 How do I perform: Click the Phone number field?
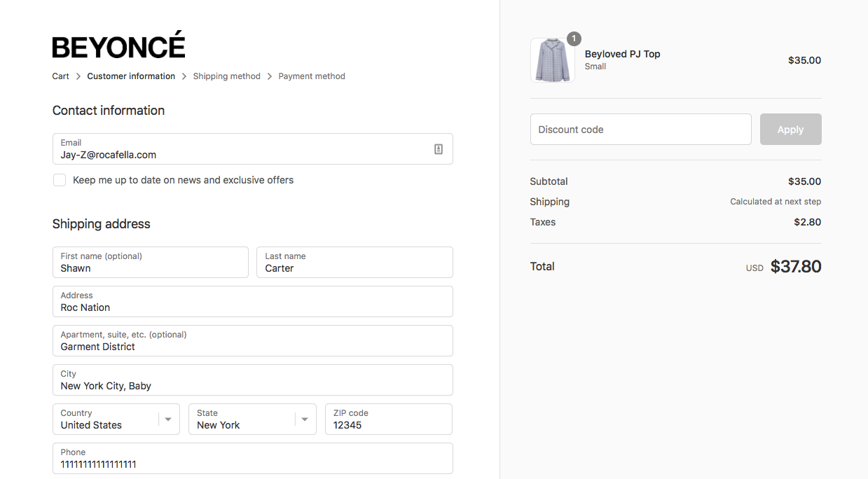pyautogui.click(x=252, y=459)
